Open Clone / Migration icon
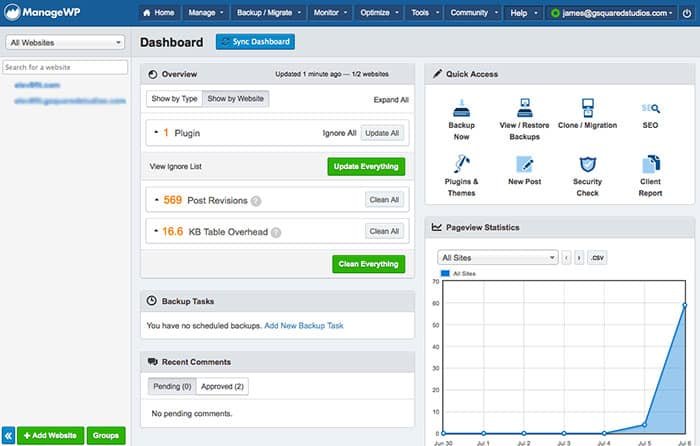This screenshot has width=700, height=446. coord(588,108)
